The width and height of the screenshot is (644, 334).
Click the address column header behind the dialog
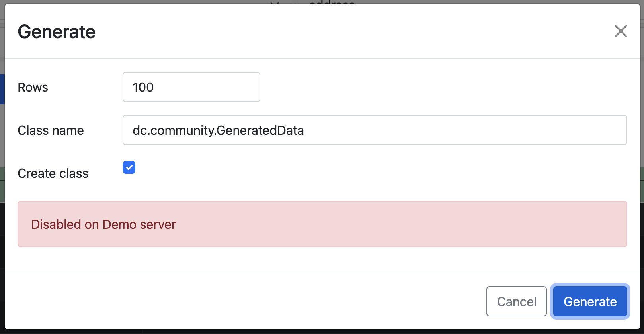pyautogui.click(x=331, y=3)
